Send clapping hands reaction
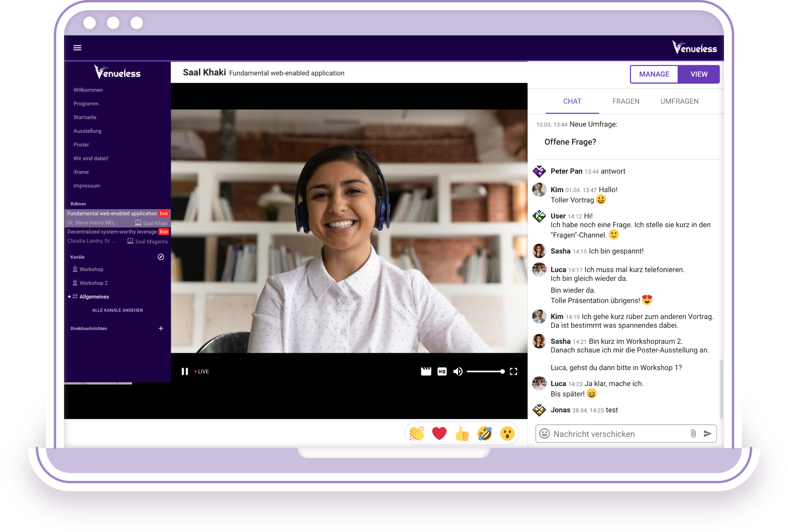 (416, 433)
